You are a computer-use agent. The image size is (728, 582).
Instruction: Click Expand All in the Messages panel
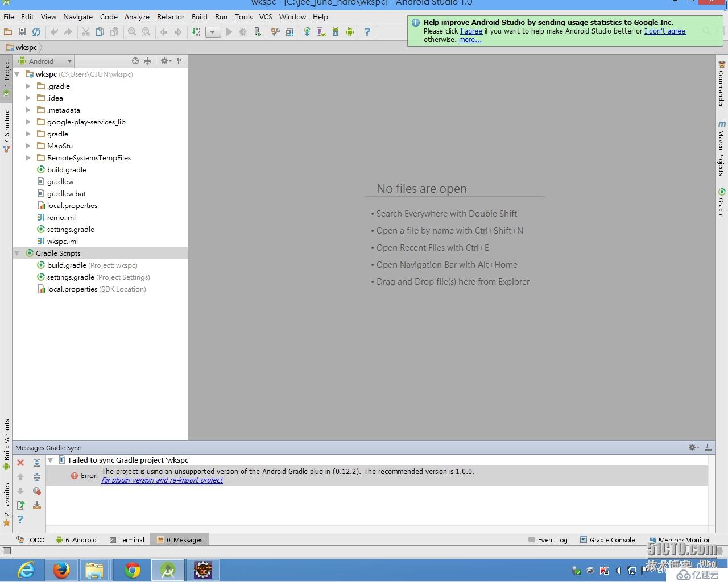37,463
